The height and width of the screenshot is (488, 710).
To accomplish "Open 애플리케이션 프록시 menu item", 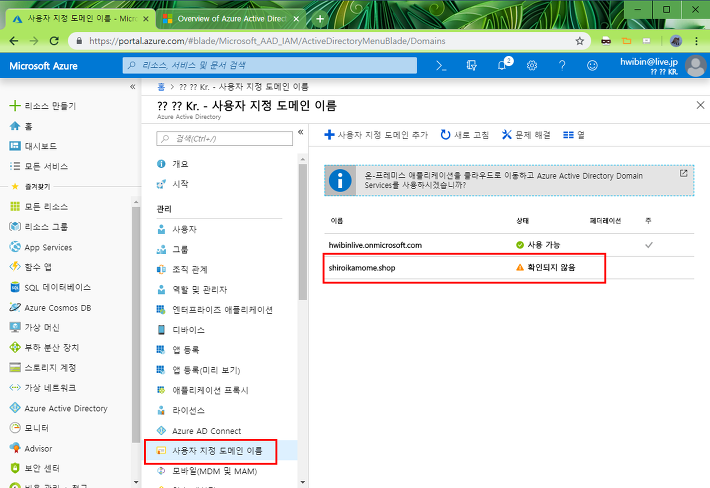I will pyautogui.click(x=203, y=390).
